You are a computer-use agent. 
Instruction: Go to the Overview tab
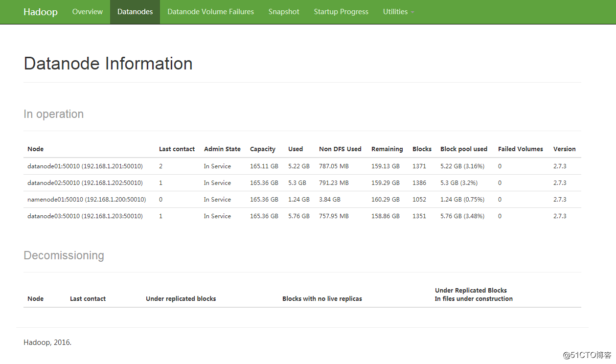[88, 12]
